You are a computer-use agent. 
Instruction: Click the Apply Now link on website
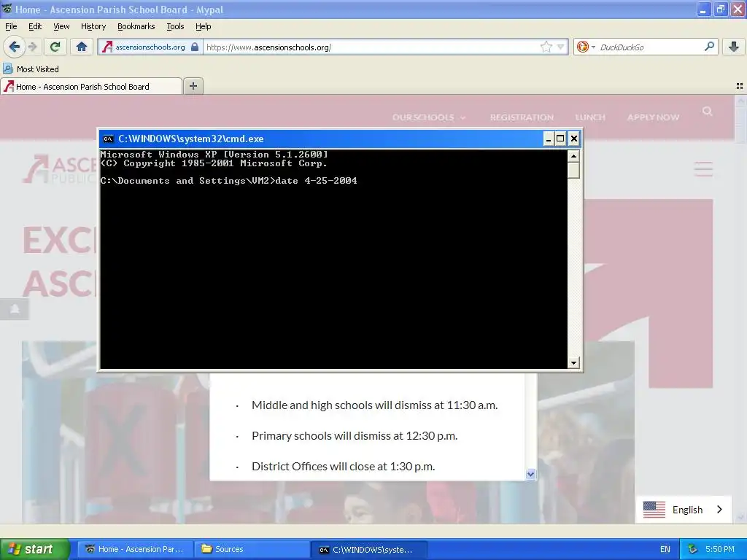point(653,117)
